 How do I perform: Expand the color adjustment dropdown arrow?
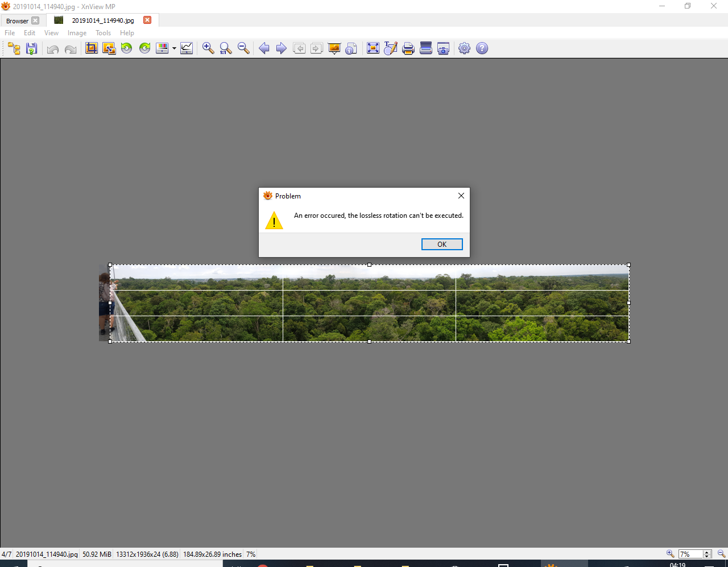pos(174,48)
